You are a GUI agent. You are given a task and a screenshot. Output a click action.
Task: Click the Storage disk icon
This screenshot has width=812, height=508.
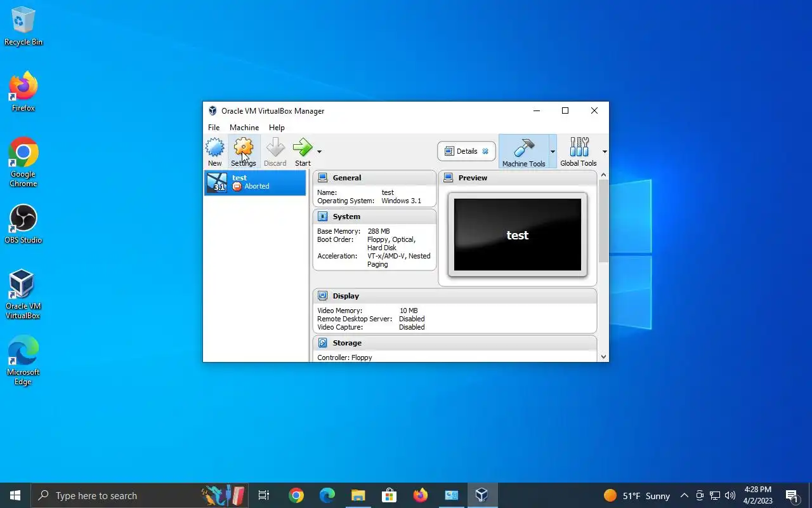tap(323, 343)
